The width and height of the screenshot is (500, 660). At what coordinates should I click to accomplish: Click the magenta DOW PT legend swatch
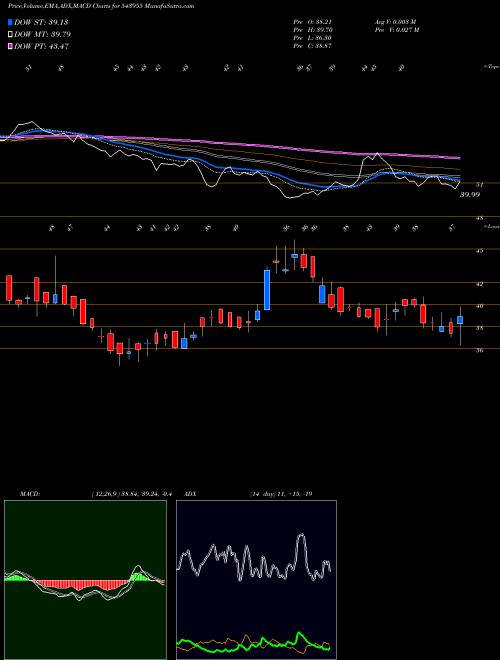[x=10, y=46]
